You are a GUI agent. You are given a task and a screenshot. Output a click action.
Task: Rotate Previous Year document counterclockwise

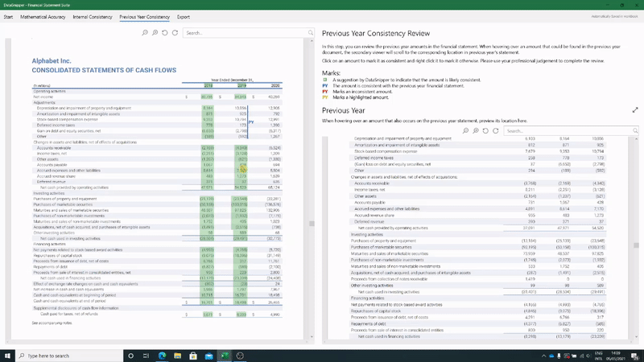485,130
